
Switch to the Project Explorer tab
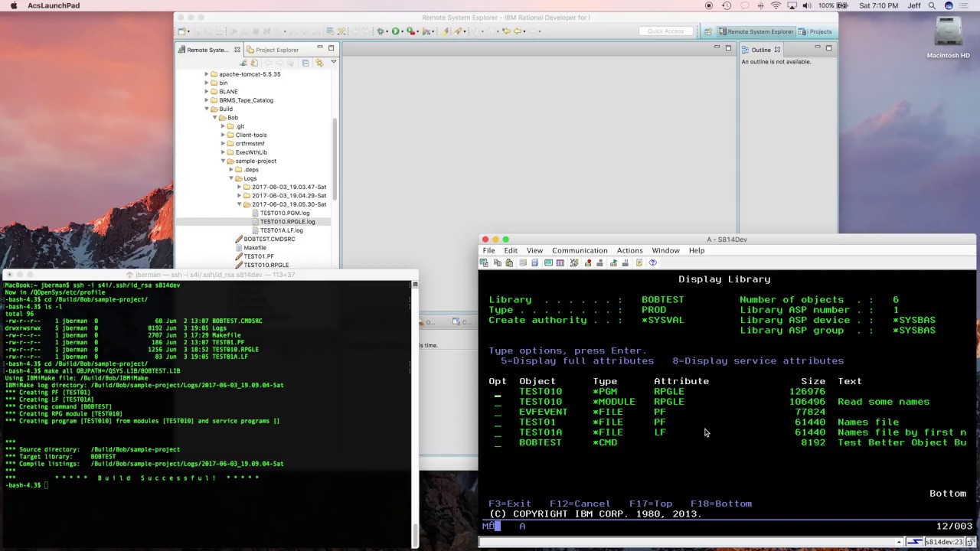pyautogui.click(x=273, y=50)
